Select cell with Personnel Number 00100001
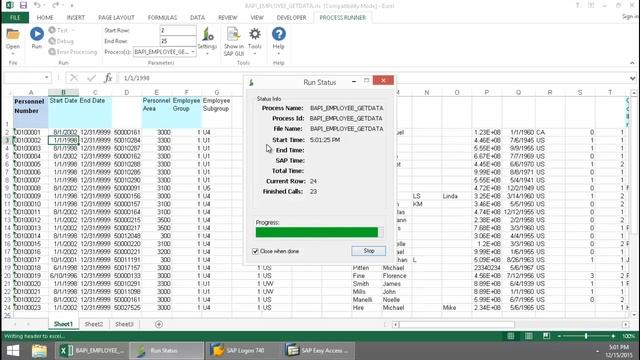This screenshot has width=640, height=360. tap(31, 132)
